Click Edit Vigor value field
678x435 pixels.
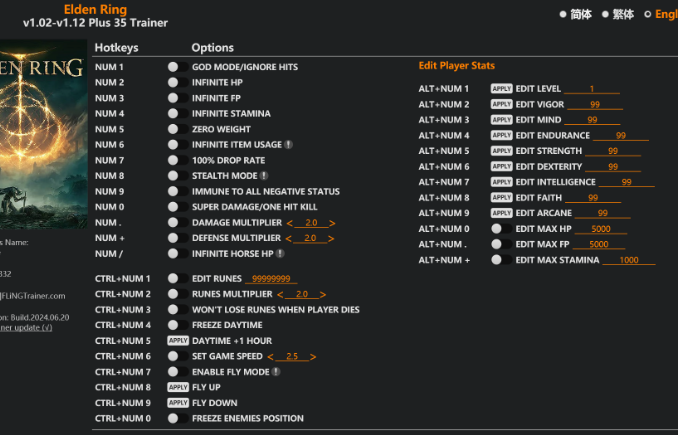tap(595, 104)
